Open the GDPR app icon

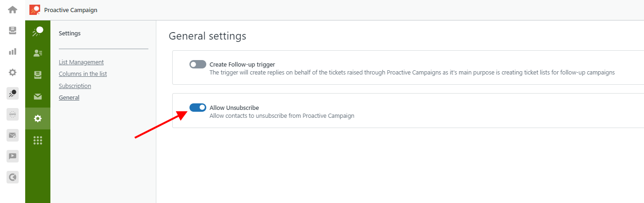tap(13, 114)
